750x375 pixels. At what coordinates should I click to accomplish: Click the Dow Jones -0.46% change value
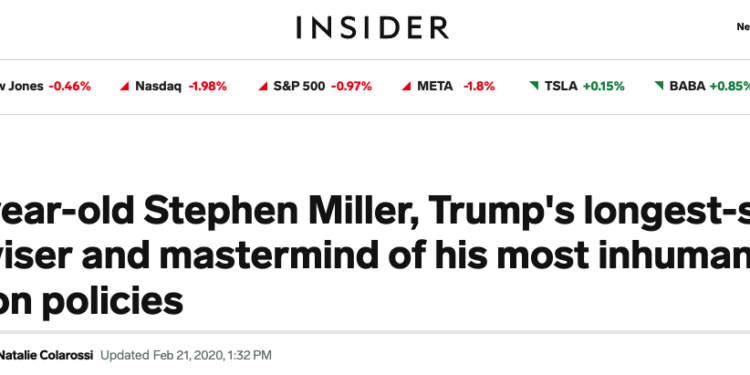(70, 86)
